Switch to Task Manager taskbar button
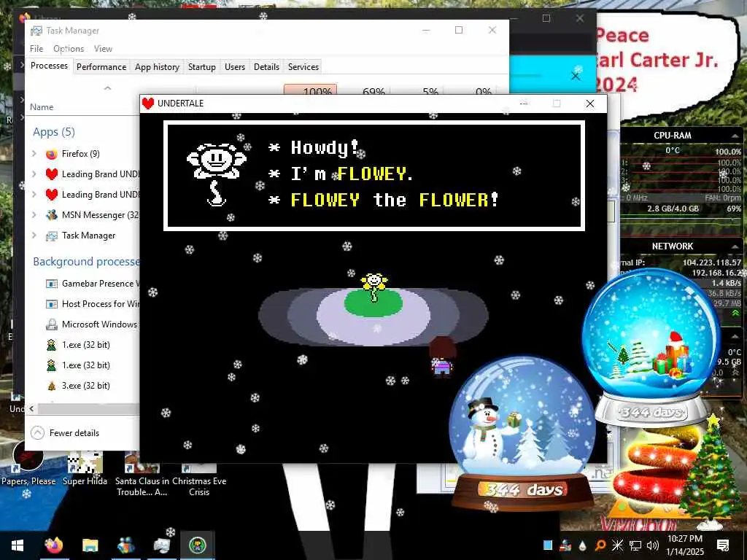Image resolution: width=747 pixels, height=560 pixels. 161,545
